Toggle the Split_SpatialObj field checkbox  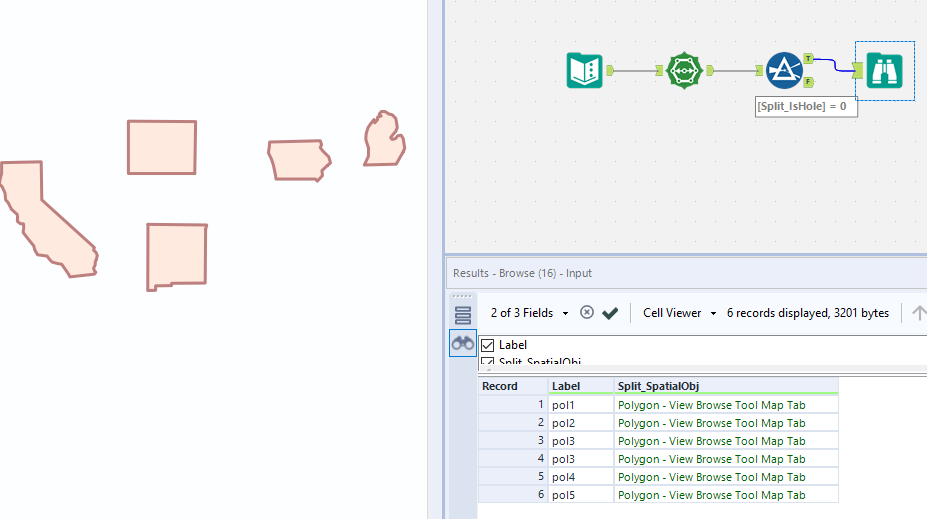click(x=488, y=361)
